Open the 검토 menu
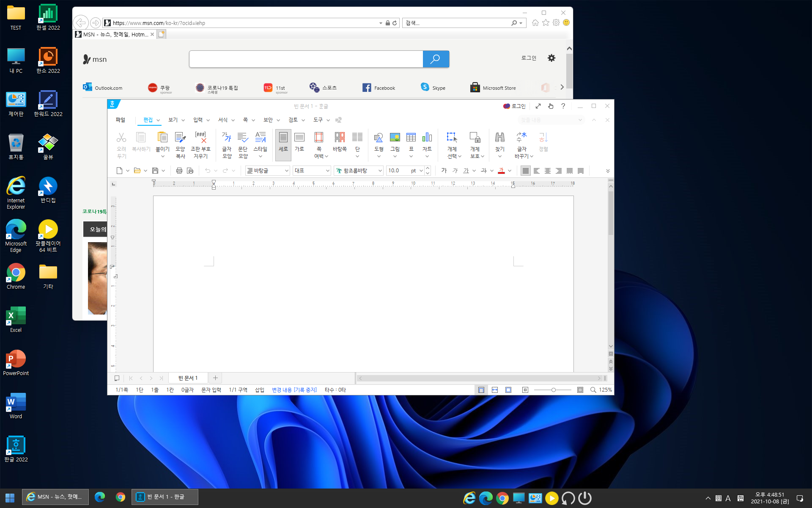The width and height of the screenshot is (812, 508). [x=293, y=120]
